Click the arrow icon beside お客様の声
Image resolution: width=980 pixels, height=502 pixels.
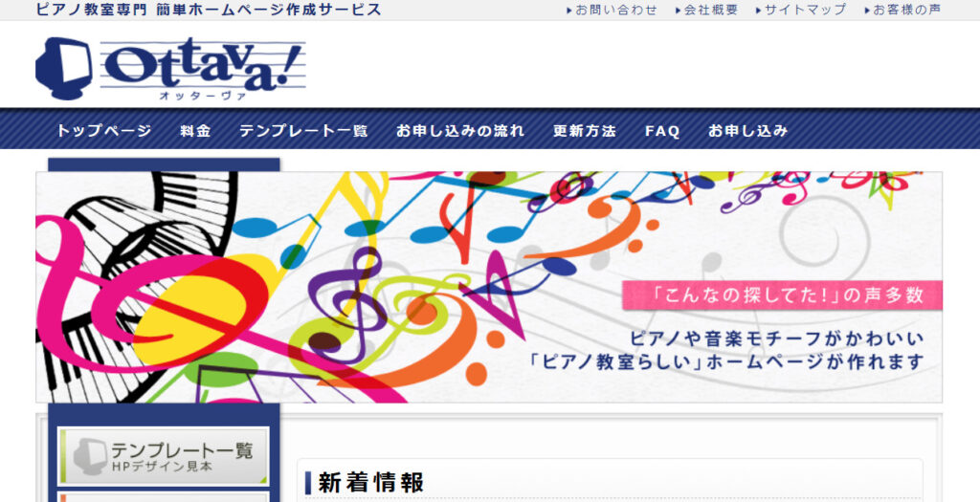(x=866, y=11)
